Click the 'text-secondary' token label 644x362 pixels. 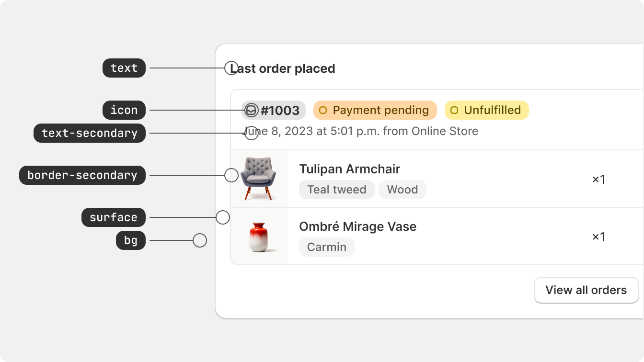(x=90, y=133)
